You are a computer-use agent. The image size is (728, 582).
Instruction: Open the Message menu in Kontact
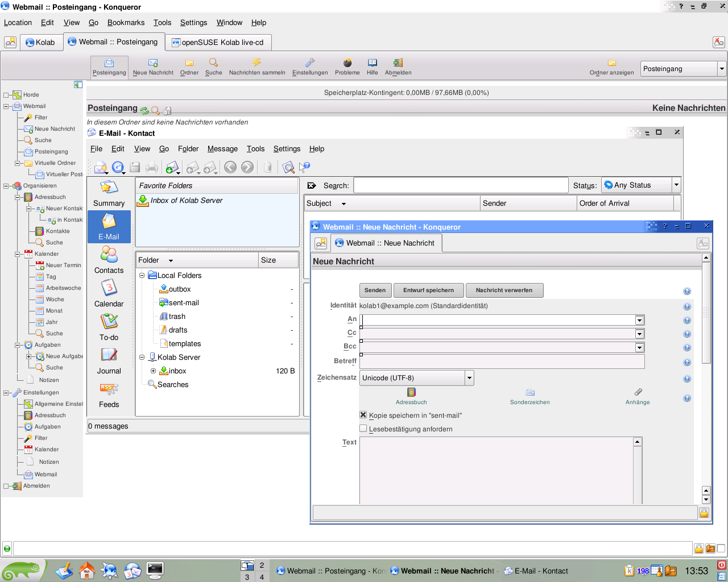point(222,148)
